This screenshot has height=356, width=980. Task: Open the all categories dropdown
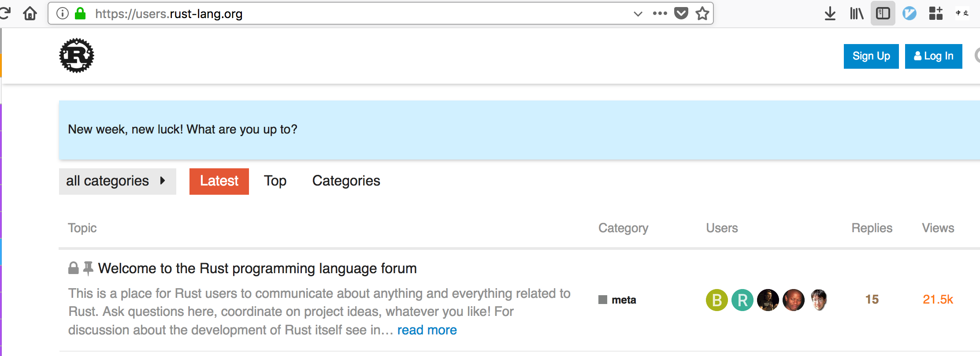117,181
